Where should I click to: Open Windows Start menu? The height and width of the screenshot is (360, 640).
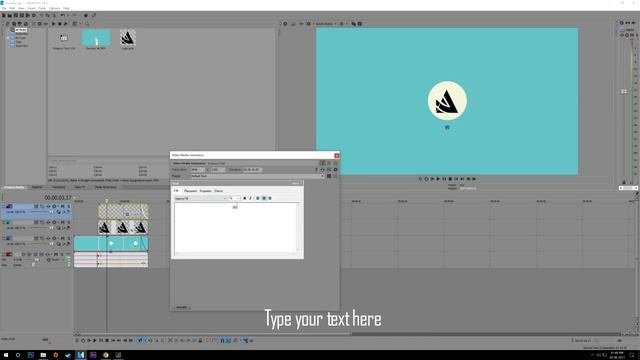click(5, 355)
